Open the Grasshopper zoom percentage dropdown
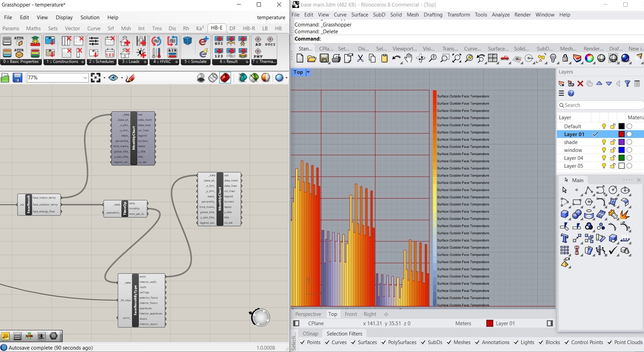 (x=85, y=78)
